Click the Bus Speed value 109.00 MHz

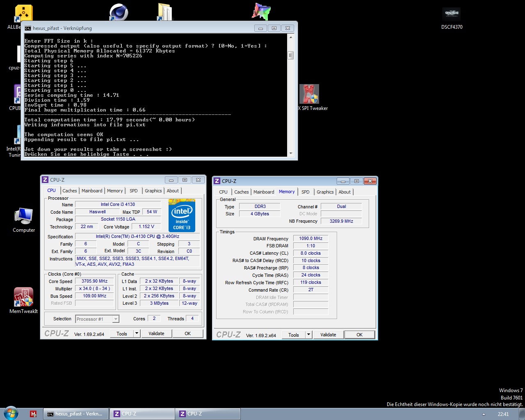[x=94, y=296]
